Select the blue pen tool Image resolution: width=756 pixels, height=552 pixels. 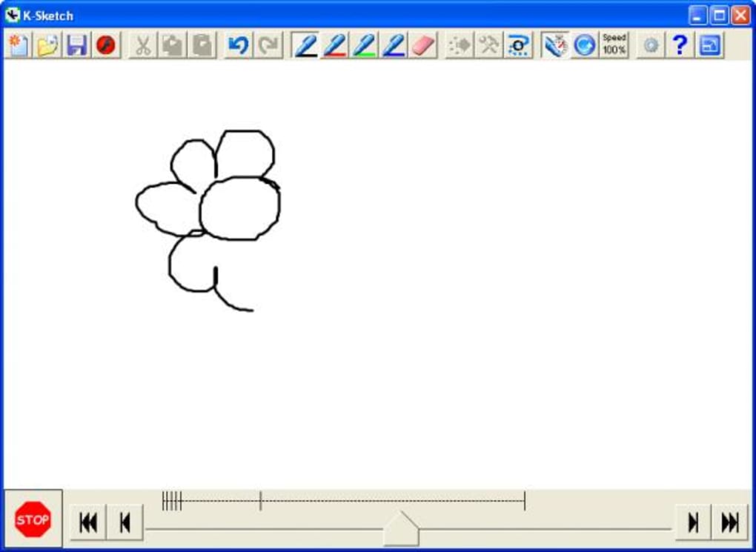pyautogui.click(x=392, y=45)
